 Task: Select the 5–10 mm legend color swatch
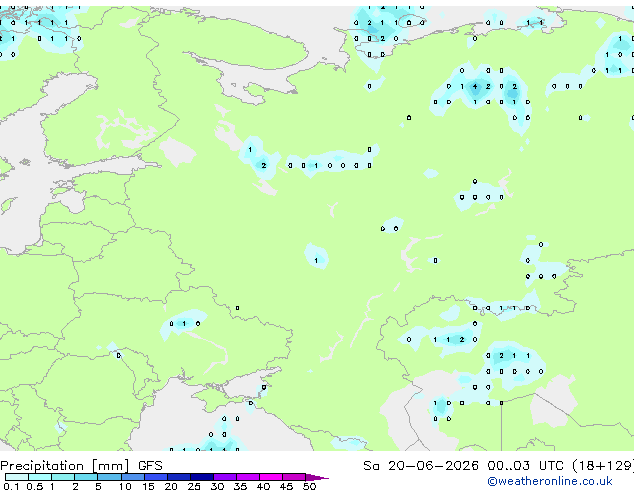[109, 477]
